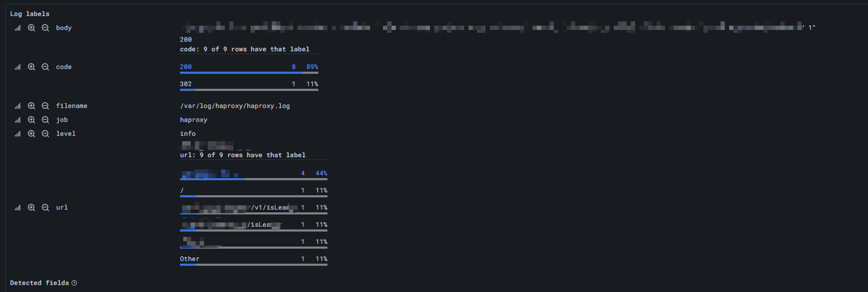Click the info level value
Viewport: 868px width, 292px height.
pyautogui.click(x=187, y=134)
